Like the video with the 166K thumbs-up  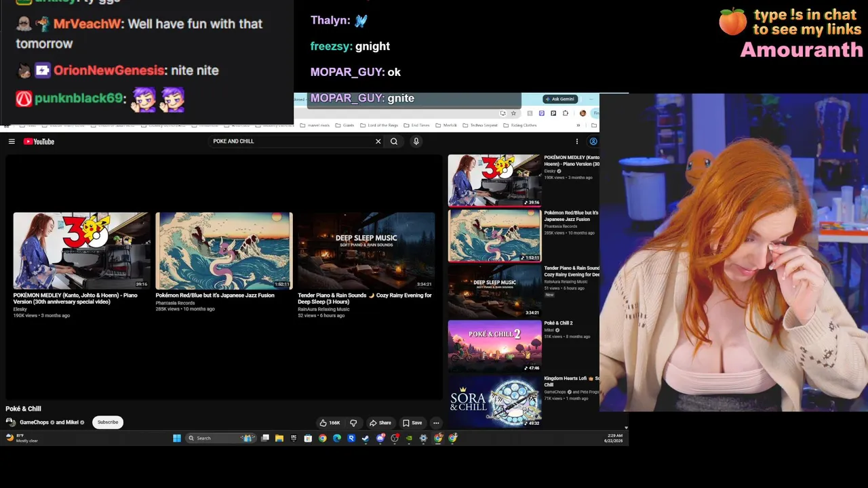coord(330,423)
